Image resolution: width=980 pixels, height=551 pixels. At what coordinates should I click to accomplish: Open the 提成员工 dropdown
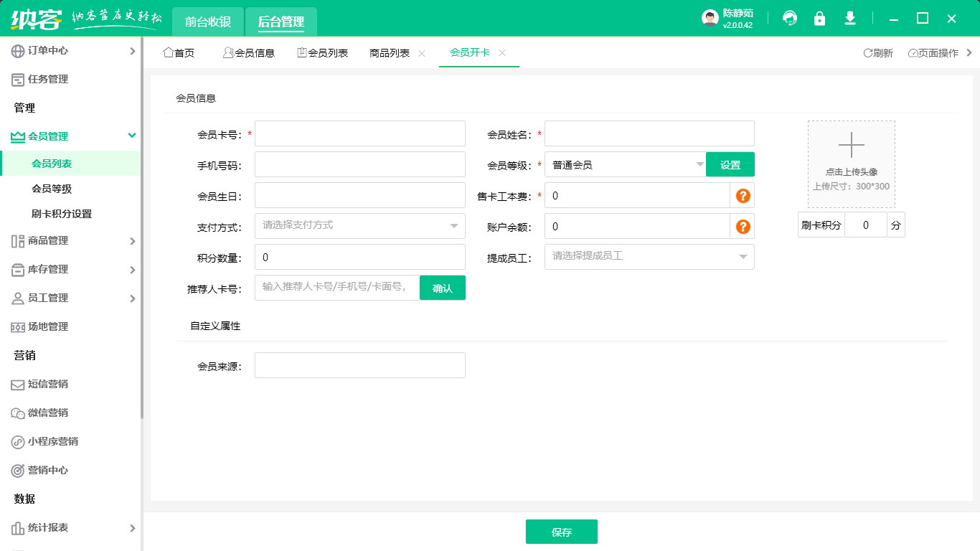(x=650, y=257)
